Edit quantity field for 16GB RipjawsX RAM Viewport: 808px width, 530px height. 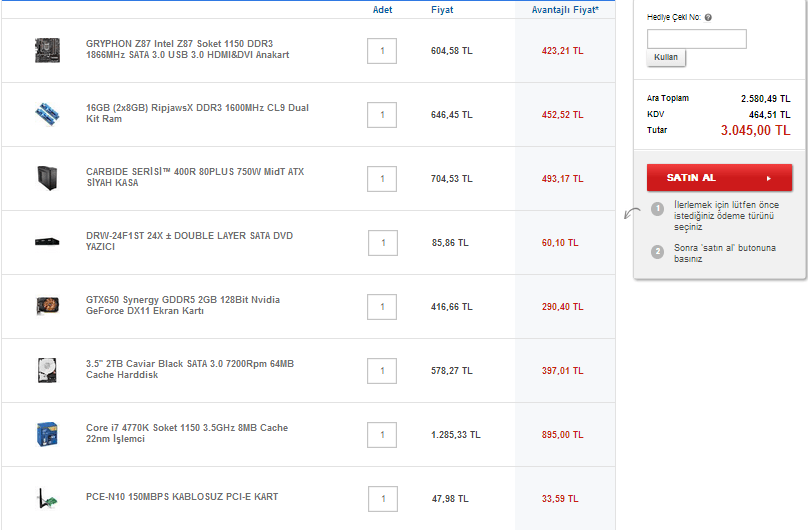(382, 115)
